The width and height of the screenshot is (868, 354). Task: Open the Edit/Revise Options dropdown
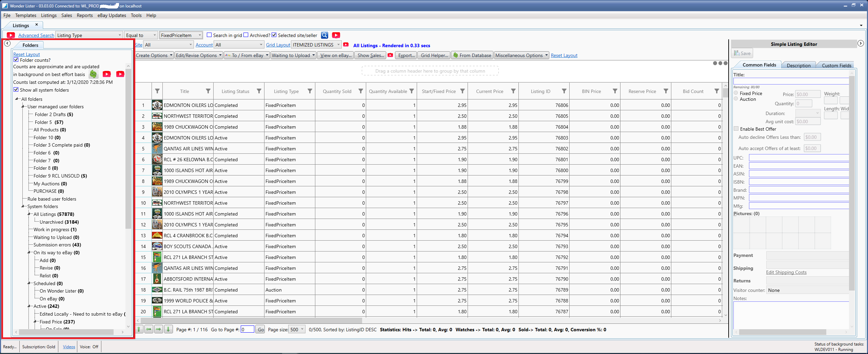(199, 55)
